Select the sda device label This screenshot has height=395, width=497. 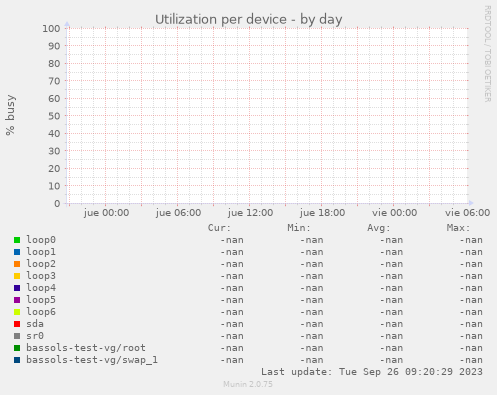tap(35, 324)
